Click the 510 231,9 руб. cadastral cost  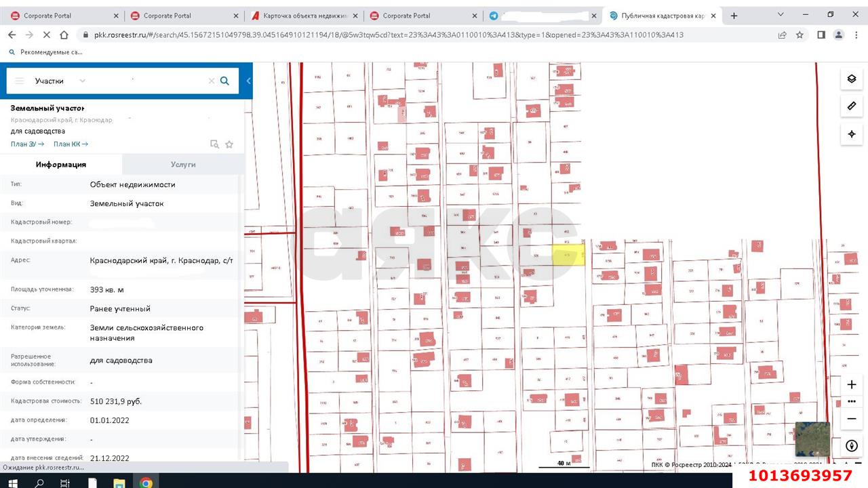point(116,401)
